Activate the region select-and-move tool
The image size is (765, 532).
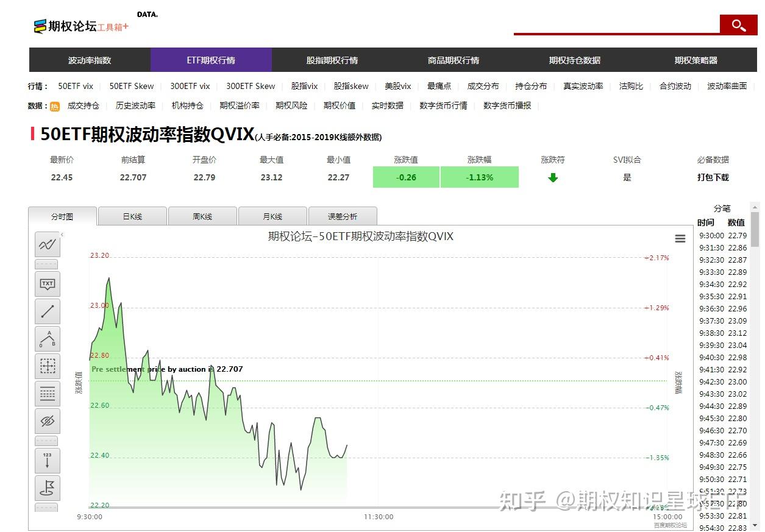point(48,366)
